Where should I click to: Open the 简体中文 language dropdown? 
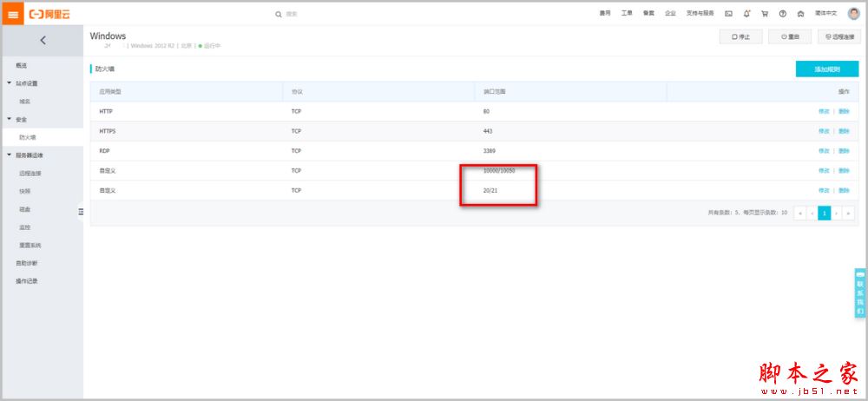826,14
